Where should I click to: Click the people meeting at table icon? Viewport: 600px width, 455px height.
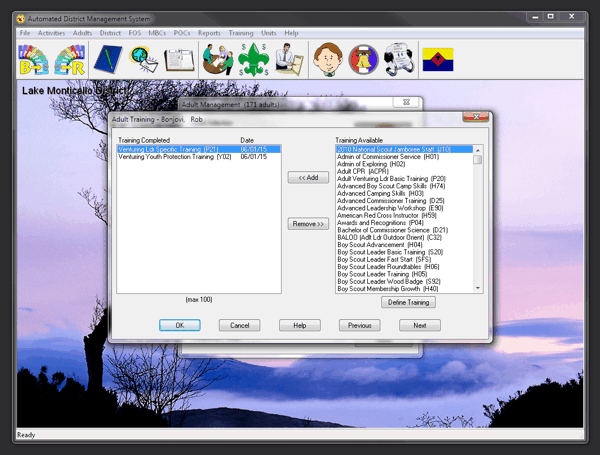click(x=218, y=59)
